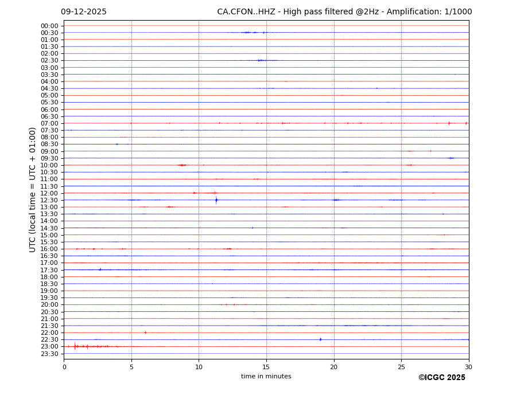The image size is (532, 399).
Task: Click the red burst on the 10:00 trace
Action: click(x=182, y=165)
